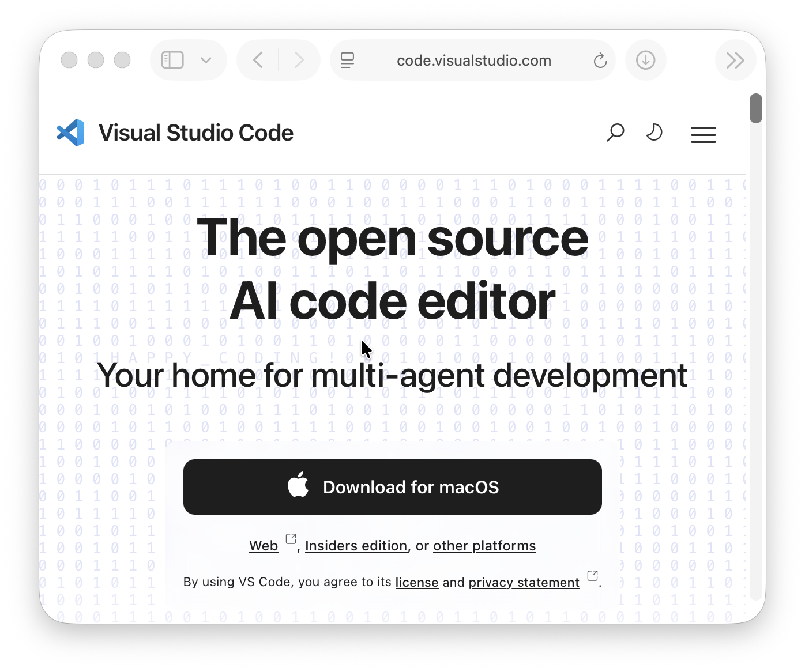This screenshot has height=672, width=805.
Task: Open the other platforms link
Action: (x=484, y=546)
